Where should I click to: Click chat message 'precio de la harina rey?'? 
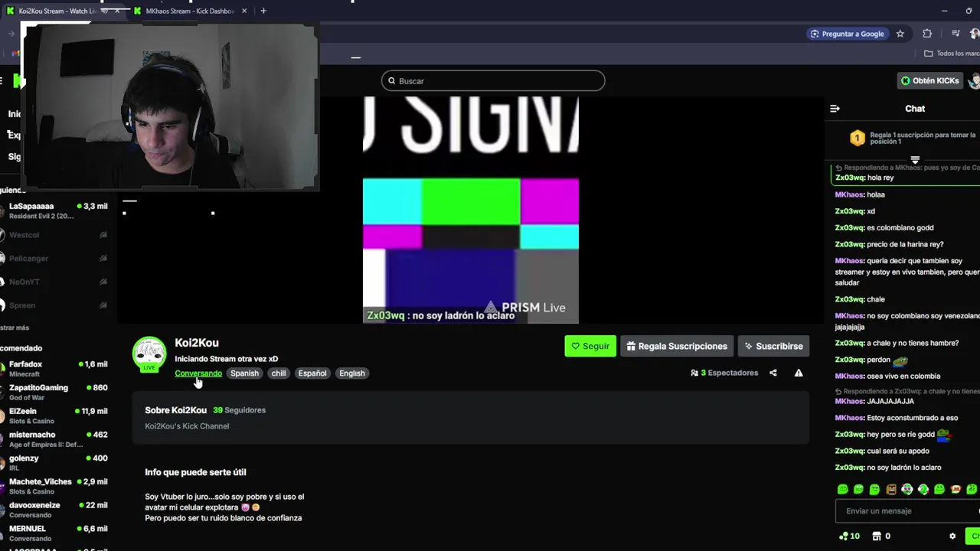click(905, 244)
